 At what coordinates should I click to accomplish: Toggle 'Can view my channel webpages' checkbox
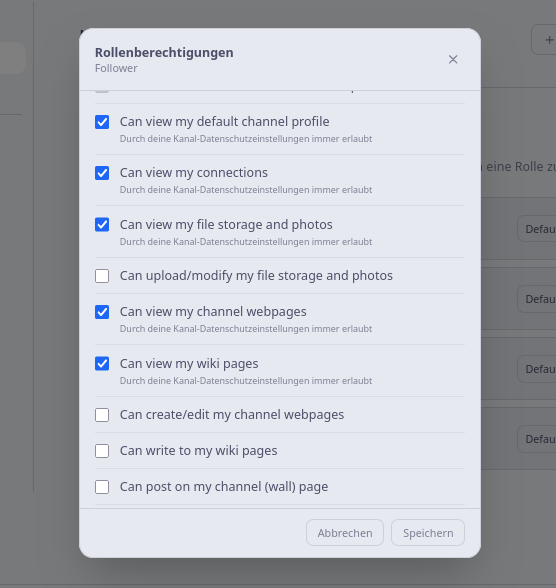(102, 312)
